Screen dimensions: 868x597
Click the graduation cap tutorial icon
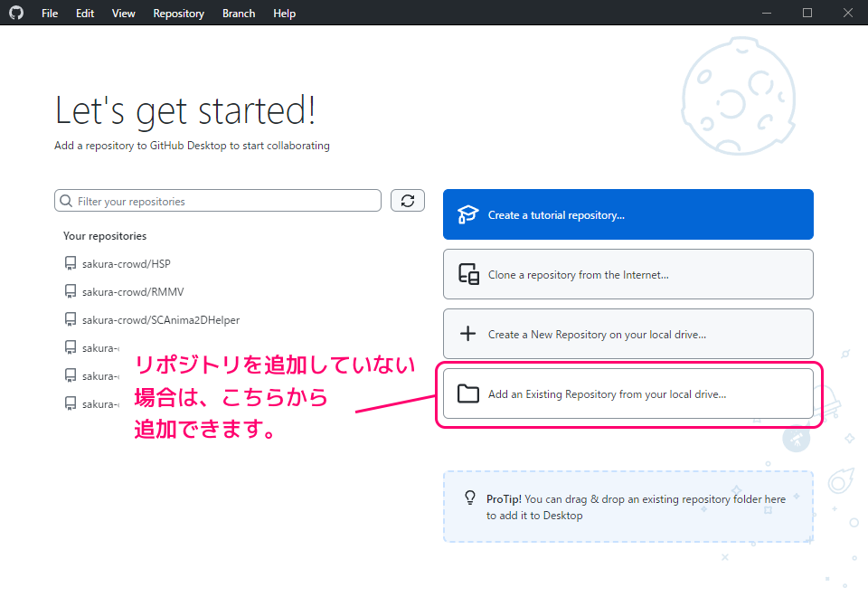tap(467, 215)
